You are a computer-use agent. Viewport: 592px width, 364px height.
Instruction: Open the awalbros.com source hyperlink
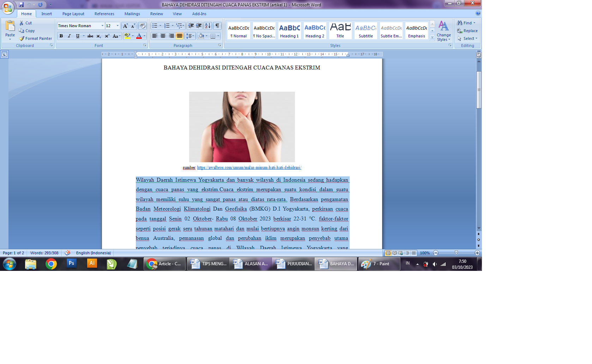coord(249,168)
